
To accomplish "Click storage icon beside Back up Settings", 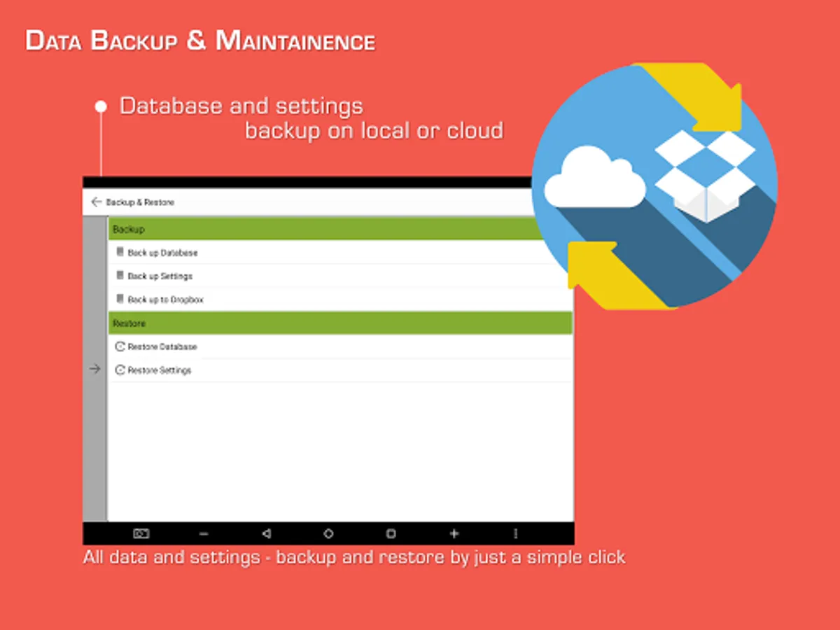I will click(120, 276).
